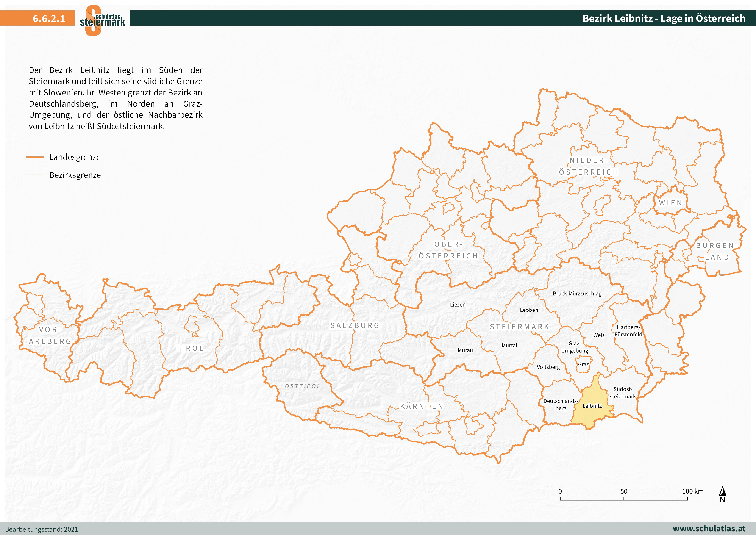This screenshot has height=535, width=756.
Task: Click the Bearbeitungsstand: 2021 footer text
Action: tap(42, 529)
